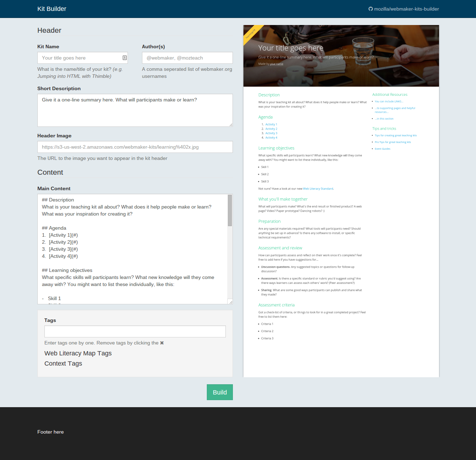The width and height of the screenshot is (476, 460).
Task: Expand the Context Tags section
Action: [63, 363]
